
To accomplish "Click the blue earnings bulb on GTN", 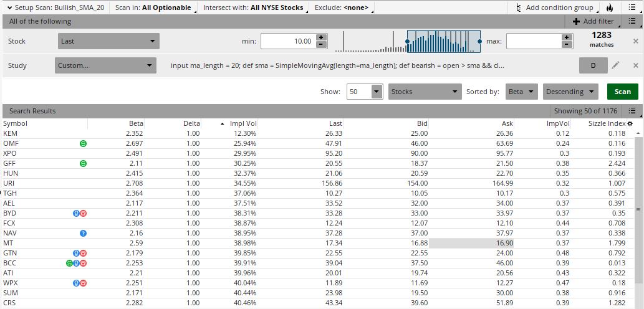I will 76,253.
